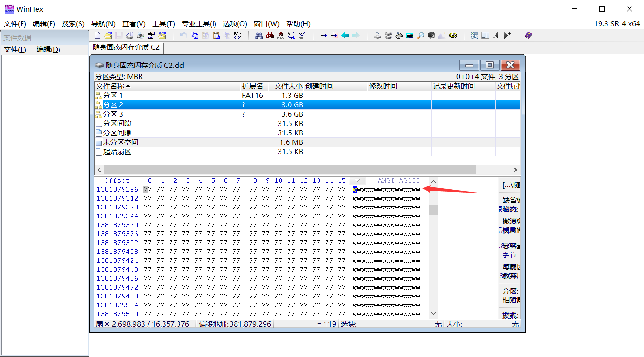644x357 pixels.
Task: Sort by 扩展名 column header
Action: (x=255, y=86)
